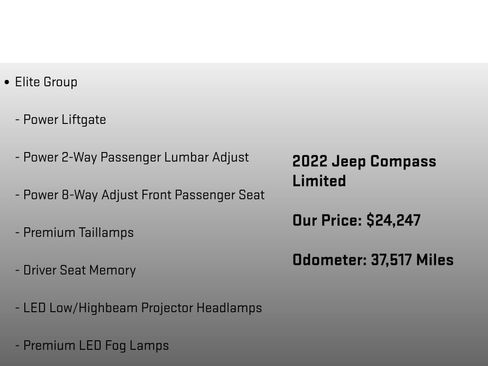Click the dash before Power Liftgate
Screen dimensions: 488x366
pyautogui.click(x=17, y=120)
